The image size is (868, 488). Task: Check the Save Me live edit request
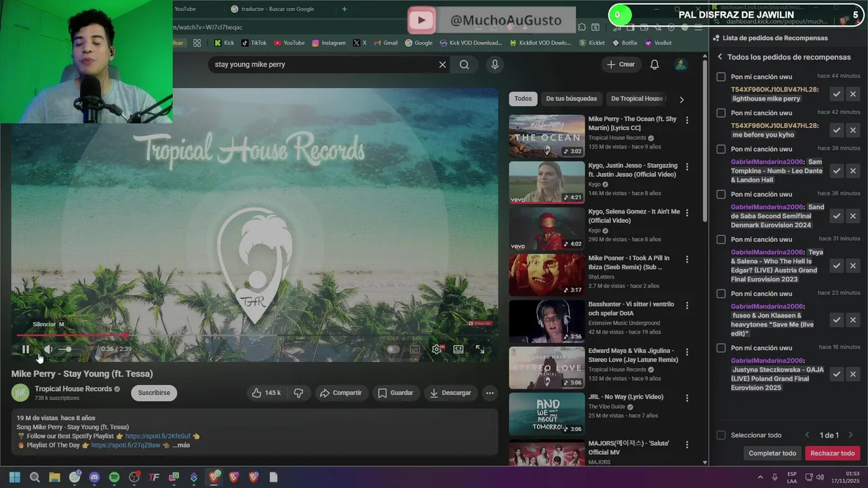[x=721, y=293]
